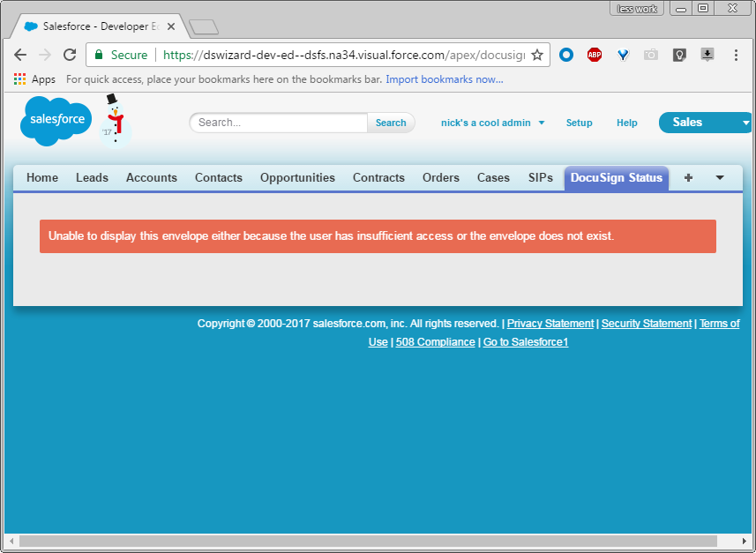Click the Salesforce cloud logo
756x553 pixels.
click(56, 120)
